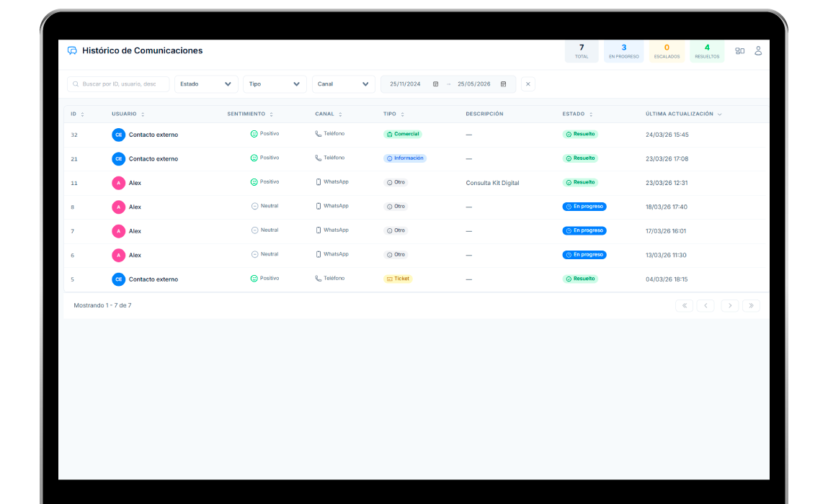Expand the Estado filter dropdown
This screenshot has width=828, height=504.
coord(206,84)
